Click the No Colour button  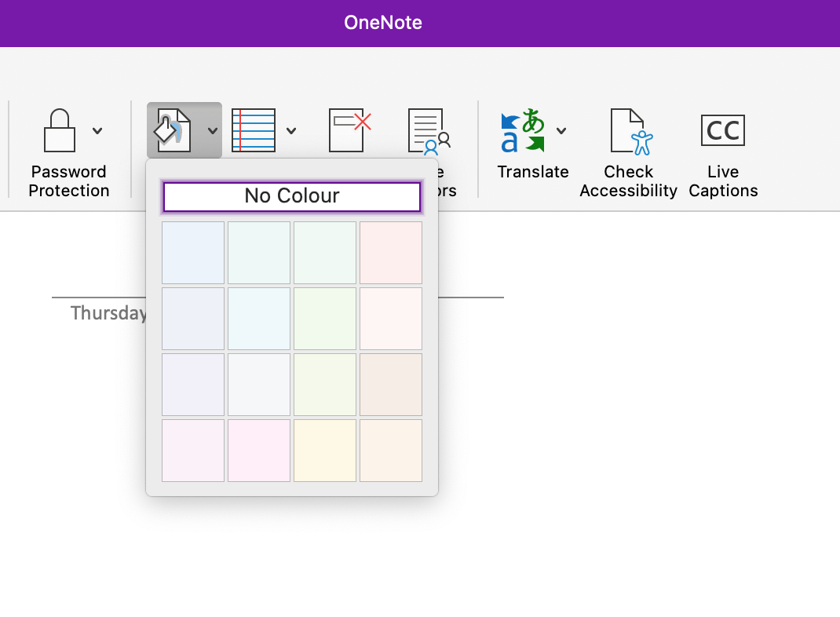click(x=291, y=196)
